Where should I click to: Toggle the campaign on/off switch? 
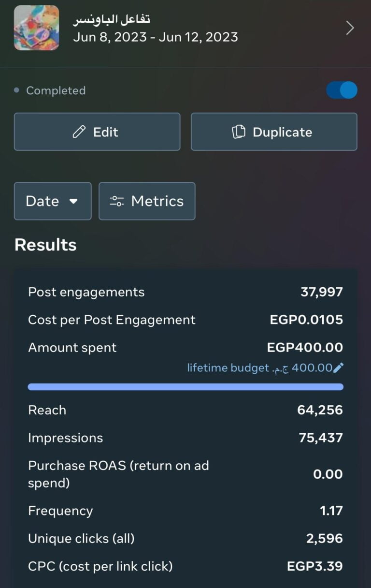tap(342, 90)
